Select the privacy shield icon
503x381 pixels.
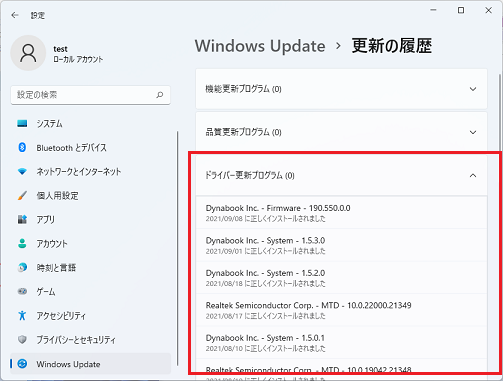22,339
